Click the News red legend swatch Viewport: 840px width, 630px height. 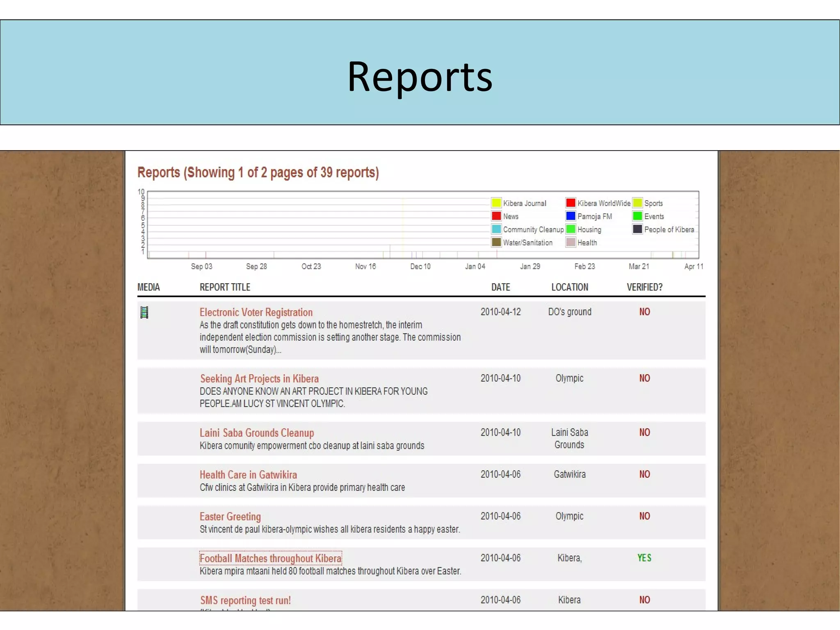click(x=496, y=216)
